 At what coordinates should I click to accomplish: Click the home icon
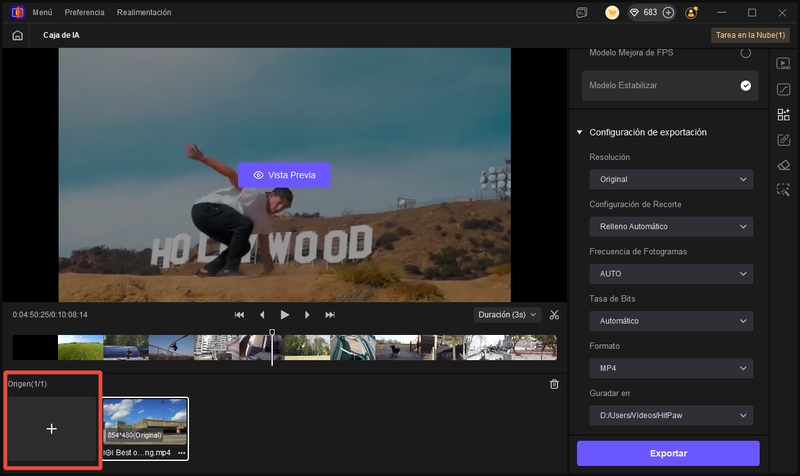pos(17,35)
